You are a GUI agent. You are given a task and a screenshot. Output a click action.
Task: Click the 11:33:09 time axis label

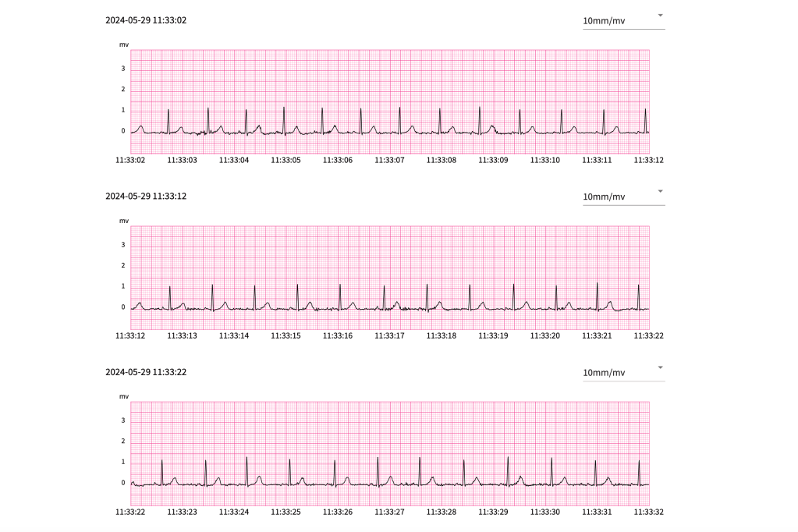pos(493,160)
